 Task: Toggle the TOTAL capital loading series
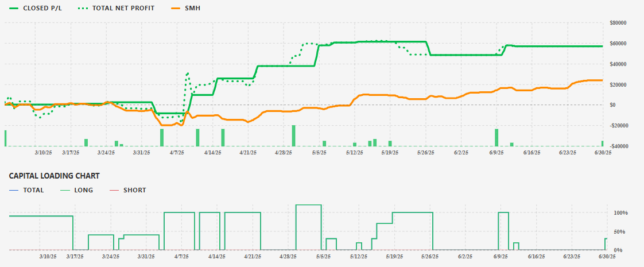[26, 190]
